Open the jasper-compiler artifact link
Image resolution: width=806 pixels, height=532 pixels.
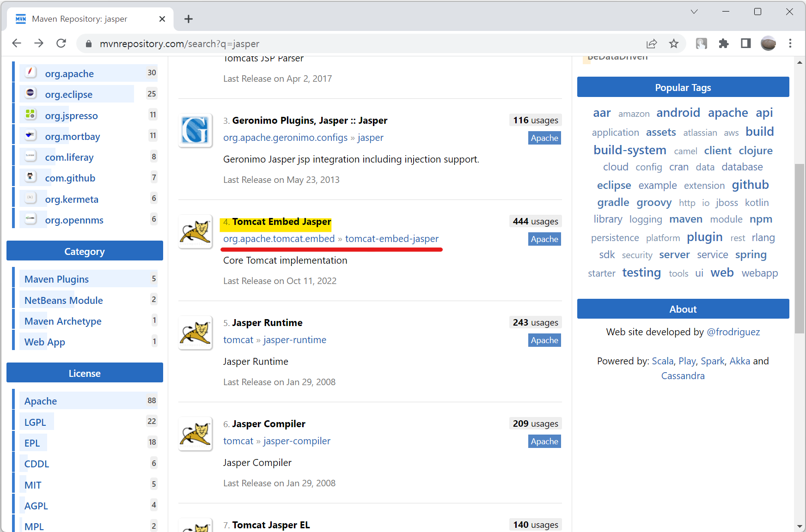point(297,441)
